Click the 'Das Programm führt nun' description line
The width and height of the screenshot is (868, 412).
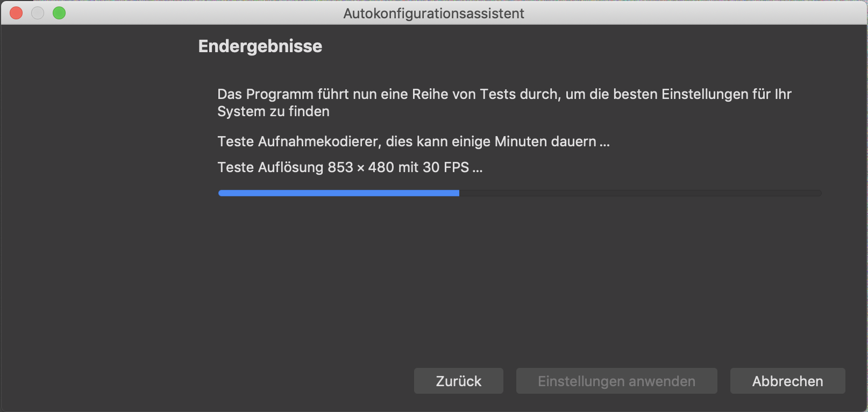[x=504, y=94]
